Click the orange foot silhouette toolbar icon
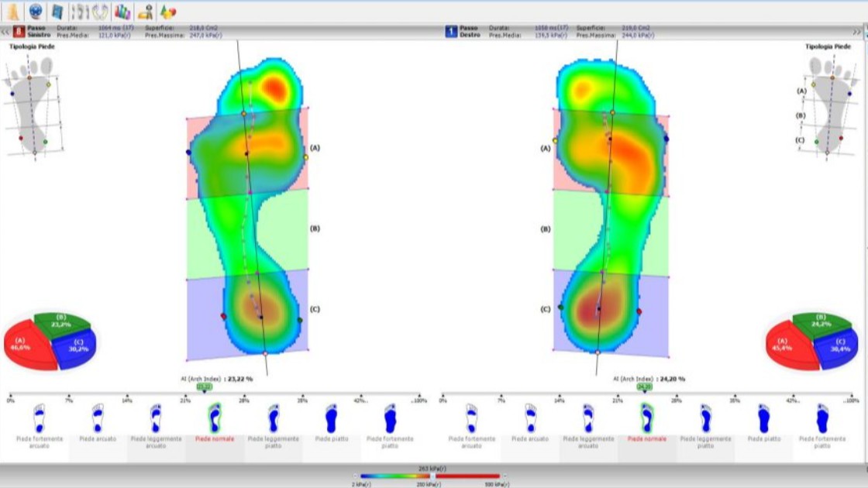This screenshot has height=488, width=868. 13,12
